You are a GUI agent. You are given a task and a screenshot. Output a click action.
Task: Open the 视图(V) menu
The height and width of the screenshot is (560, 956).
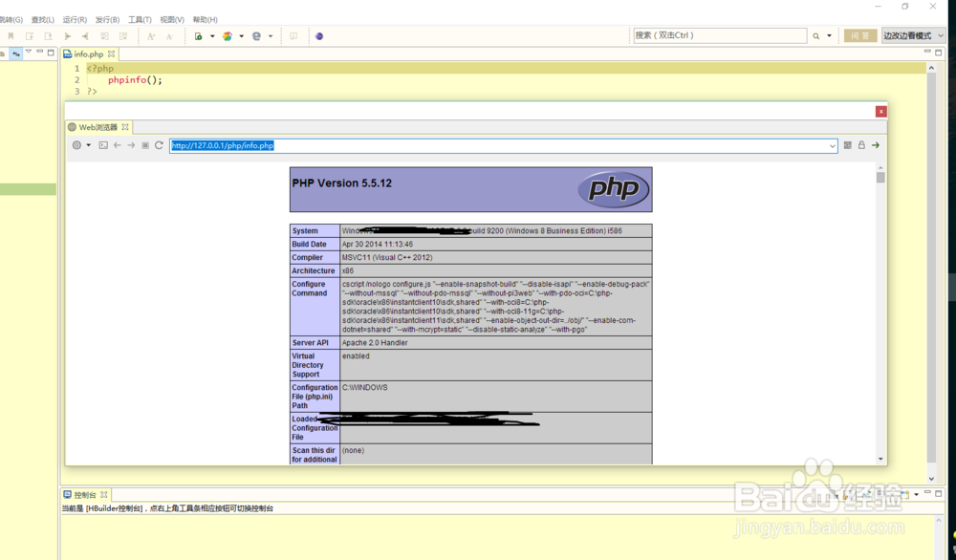coord(172,19)
